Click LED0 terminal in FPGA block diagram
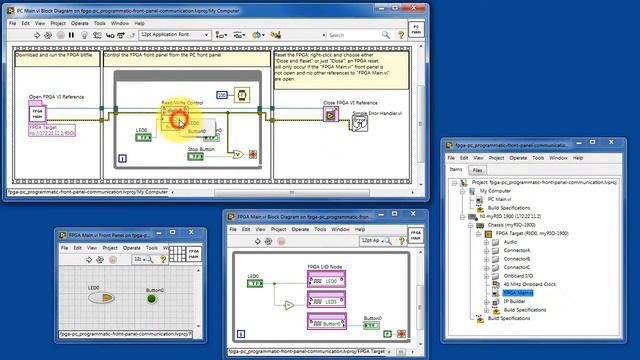Screen dimensions: 640x360 click(255, 283)
